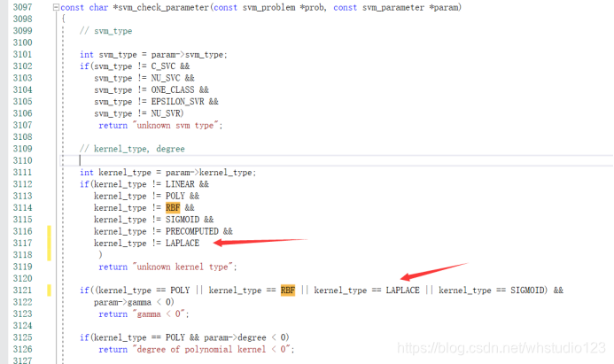Viewport: 614px width, 364px height.
Task: Collapse the svm_check_parameter function fold marker
Action: point(56,7)
